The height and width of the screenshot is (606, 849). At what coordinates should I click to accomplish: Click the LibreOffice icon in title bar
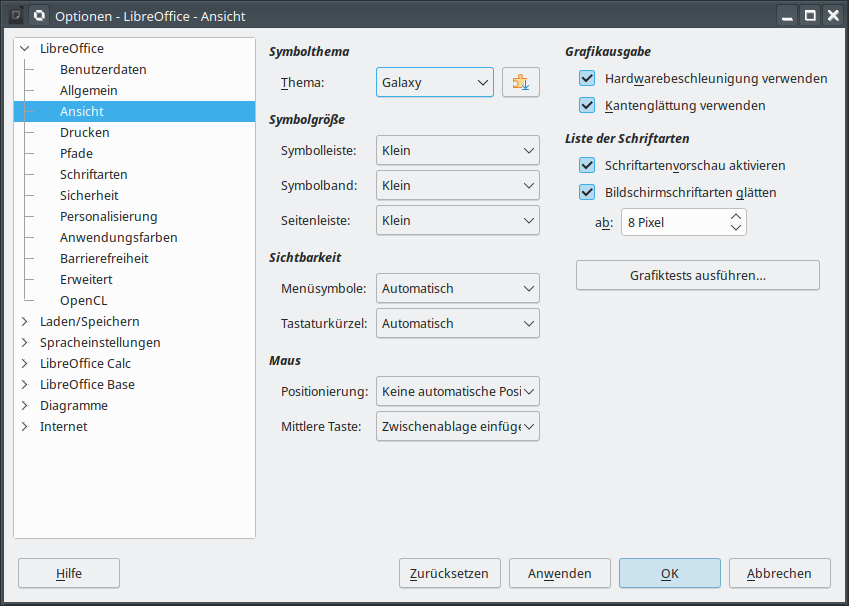[39, 15]
